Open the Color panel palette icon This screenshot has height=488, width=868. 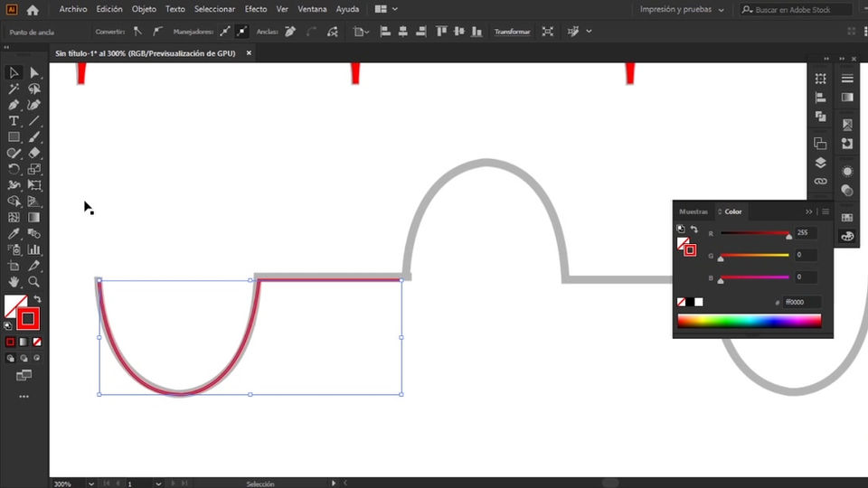click(847, 236)
